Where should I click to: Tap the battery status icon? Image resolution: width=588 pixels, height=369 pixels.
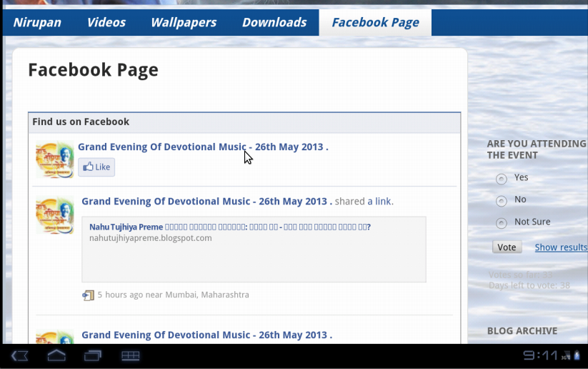(577, 355)
